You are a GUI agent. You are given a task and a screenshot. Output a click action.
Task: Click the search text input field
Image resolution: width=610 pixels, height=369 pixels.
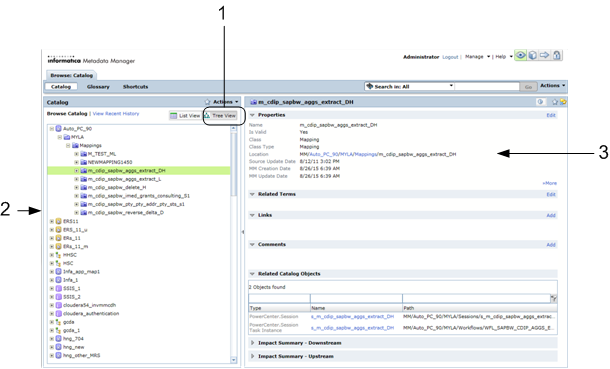487,86
